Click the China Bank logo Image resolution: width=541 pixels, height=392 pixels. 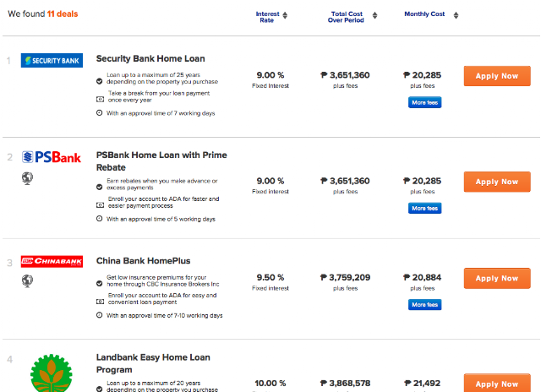point(52,261)
